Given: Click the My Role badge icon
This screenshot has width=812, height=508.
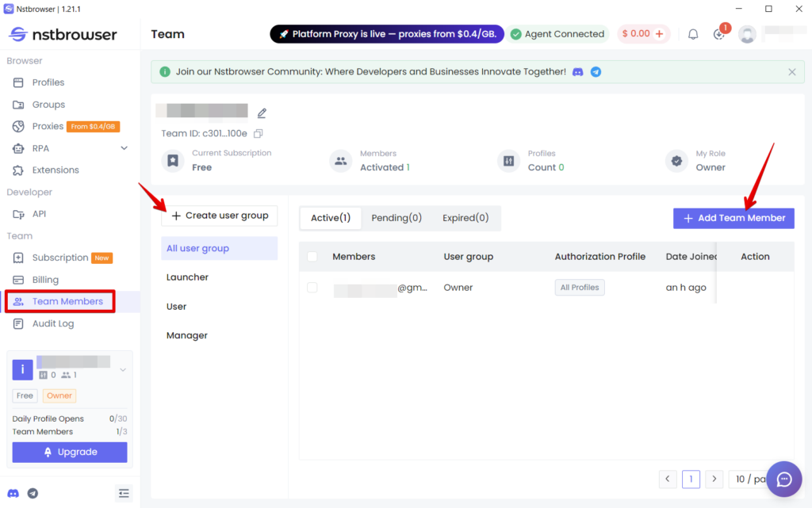Looking at the screenshot, I should click(x=676, y=161).
